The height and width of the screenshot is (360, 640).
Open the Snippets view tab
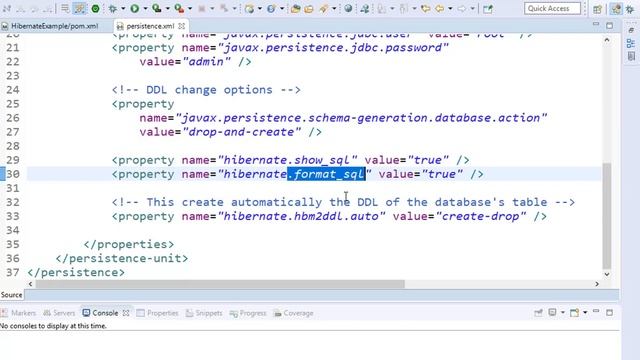[204, 313]
